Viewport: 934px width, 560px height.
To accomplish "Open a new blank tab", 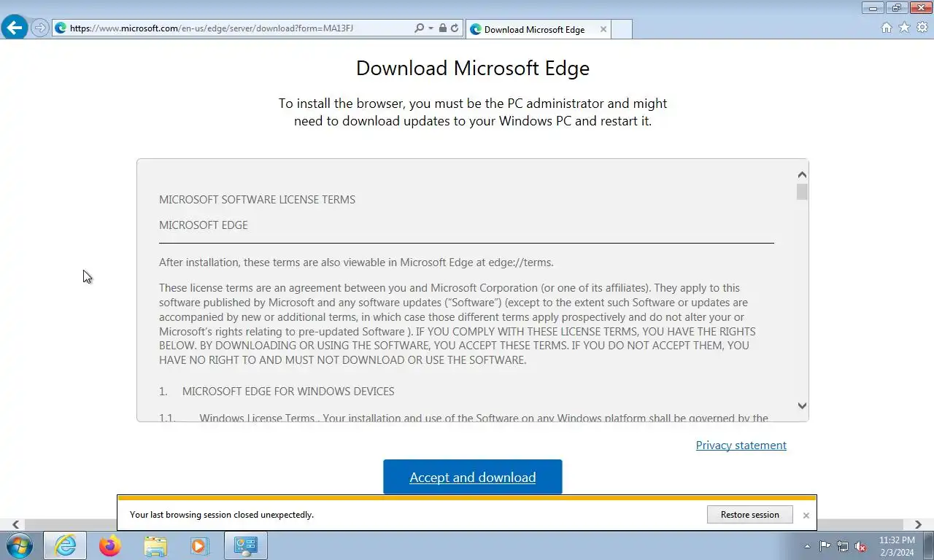I will [621, 29].
